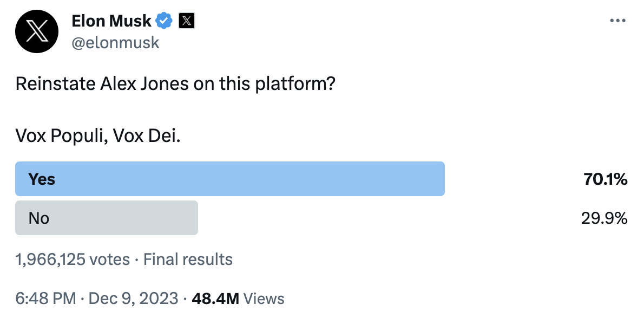Click the No poll option label
Screen dimensions: 644x324
click(x=39, y=218)
